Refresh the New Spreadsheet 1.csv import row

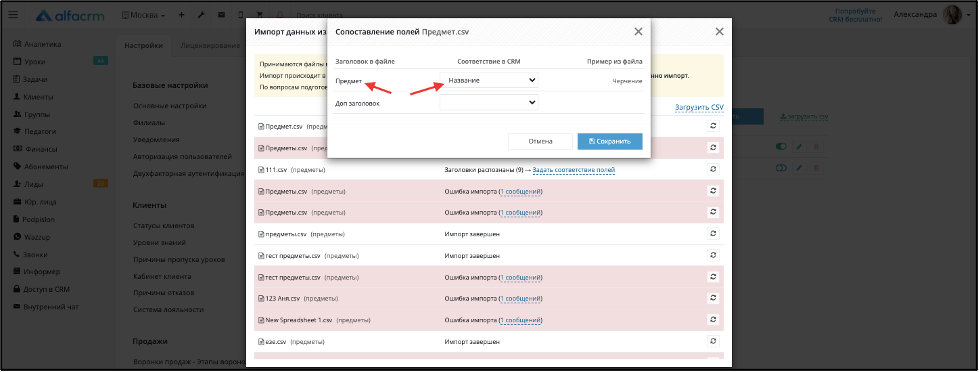click(x=714, y=320)
